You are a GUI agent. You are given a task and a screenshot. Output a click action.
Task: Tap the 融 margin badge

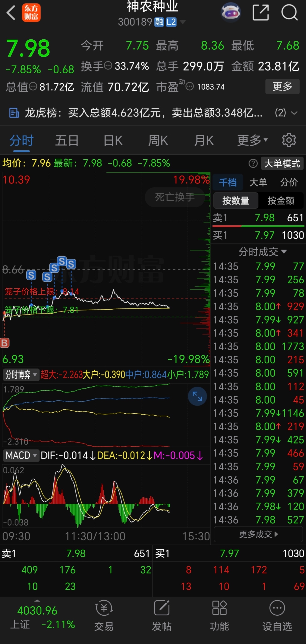[x=159, y=22]
